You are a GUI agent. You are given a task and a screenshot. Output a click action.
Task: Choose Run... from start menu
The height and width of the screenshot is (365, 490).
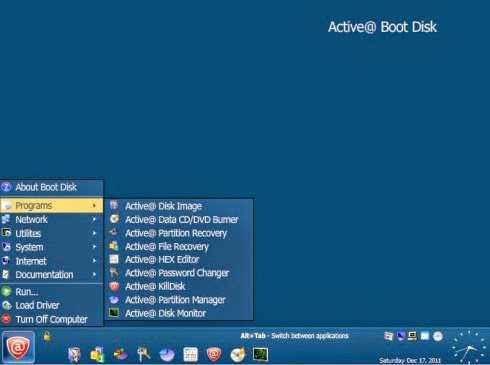pos(52,292)
